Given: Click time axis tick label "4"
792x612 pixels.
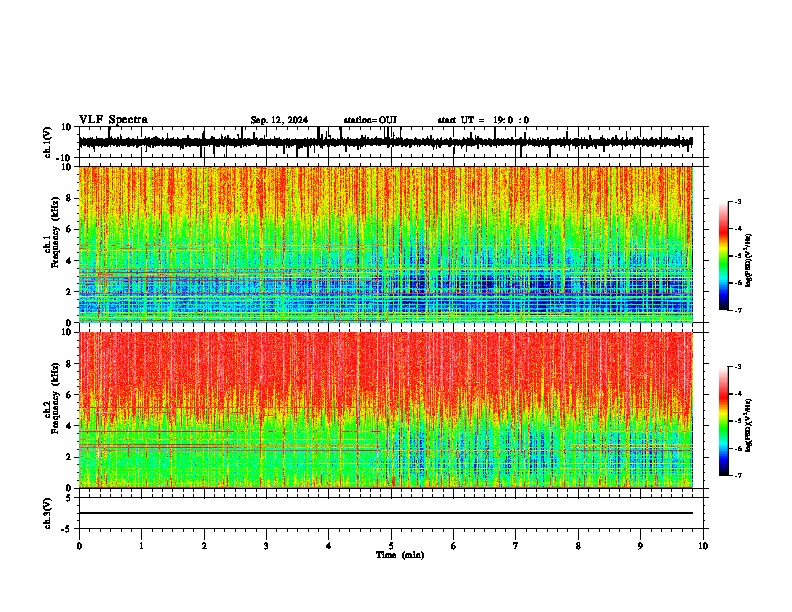Looking at the screenshot, I should [329, 546].
